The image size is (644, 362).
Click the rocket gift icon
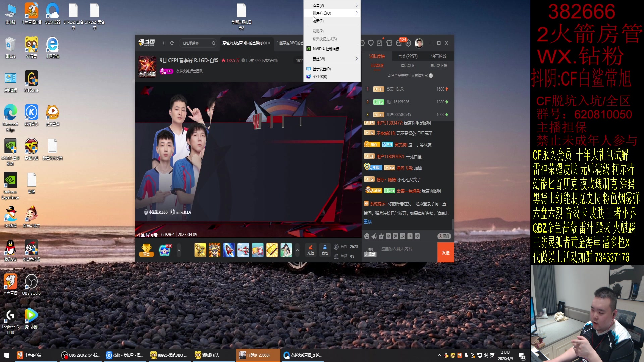(229, 250)
